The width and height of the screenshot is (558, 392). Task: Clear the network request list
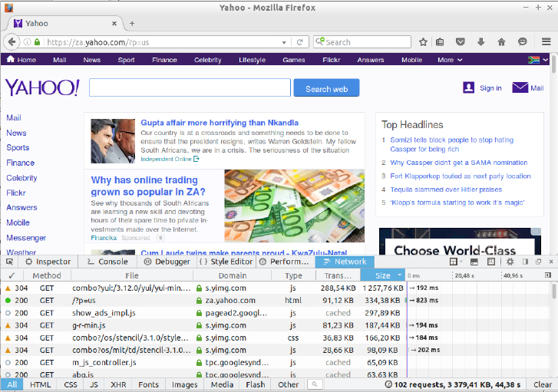543,384
